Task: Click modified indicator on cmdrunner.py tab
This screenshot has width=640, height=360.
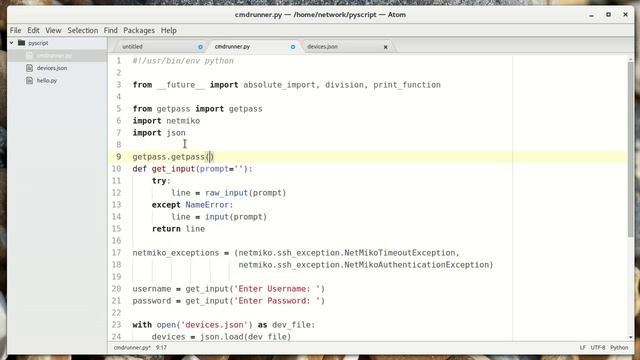Action: coord(293,47)
